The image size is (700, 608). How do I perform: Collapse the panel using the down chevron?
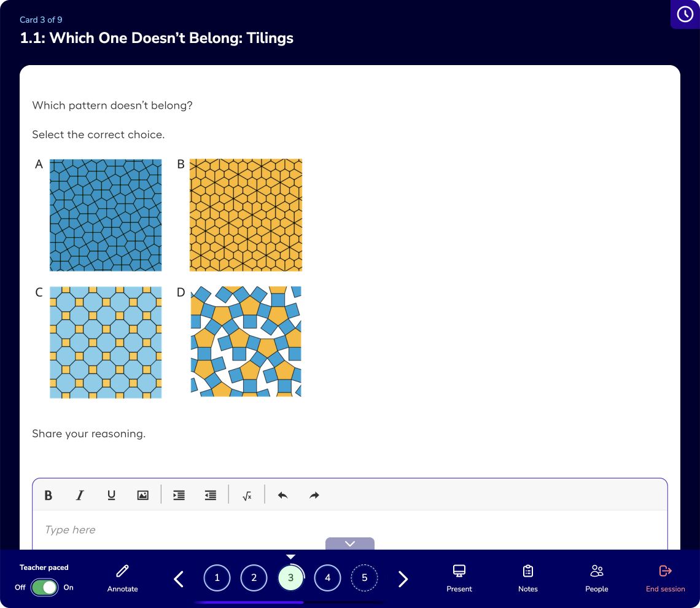350,544
